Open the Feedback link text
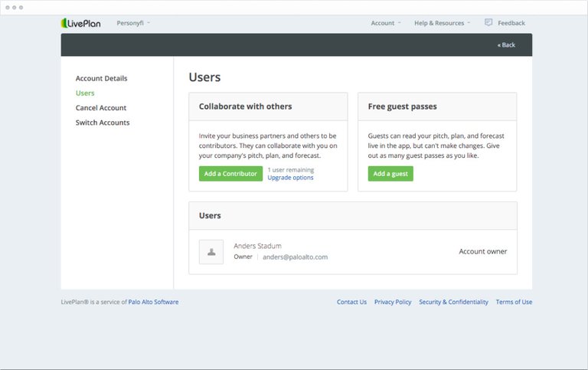This screenshot has width=588, height=370. 511,23
